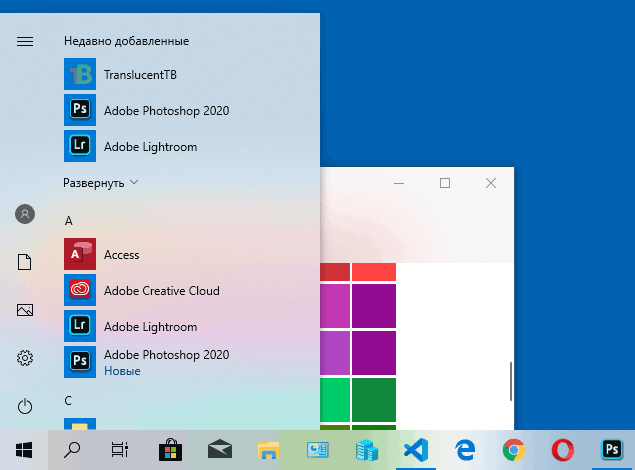The height and width of the screenshot is (470, 635).
Task: Open the user account icon in Start sidebar
Action: click(x=25, y=214)
